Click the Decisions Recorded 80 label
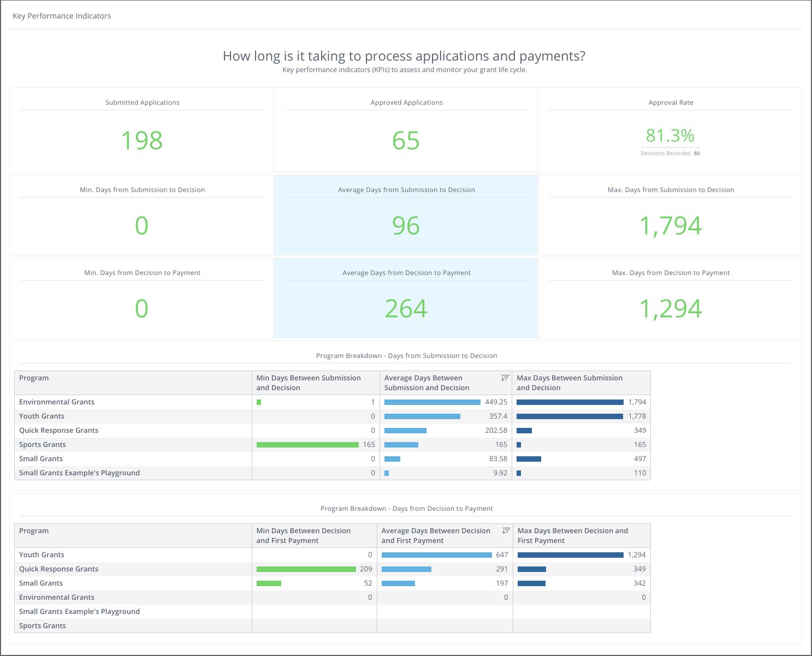The width and height of the screenshot is (812, 656). pyautogui.click(x=670, y=153)
